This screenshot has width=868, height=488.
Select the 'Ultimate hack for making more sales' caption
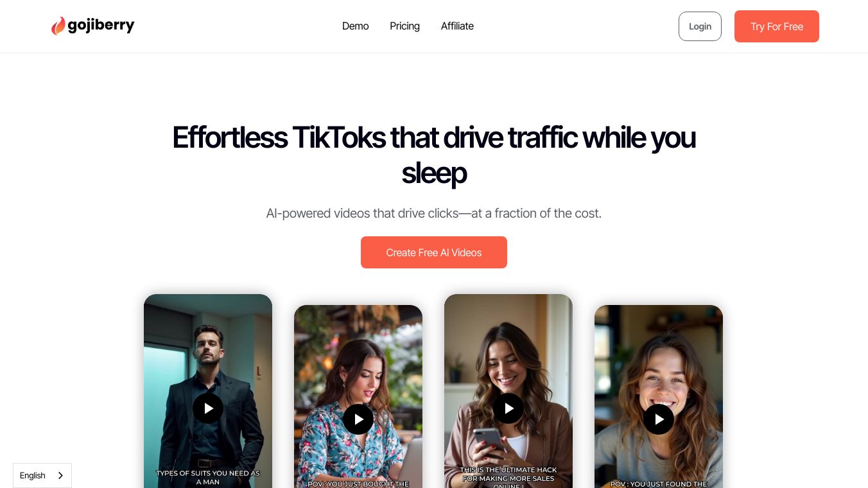pos(508,478)
